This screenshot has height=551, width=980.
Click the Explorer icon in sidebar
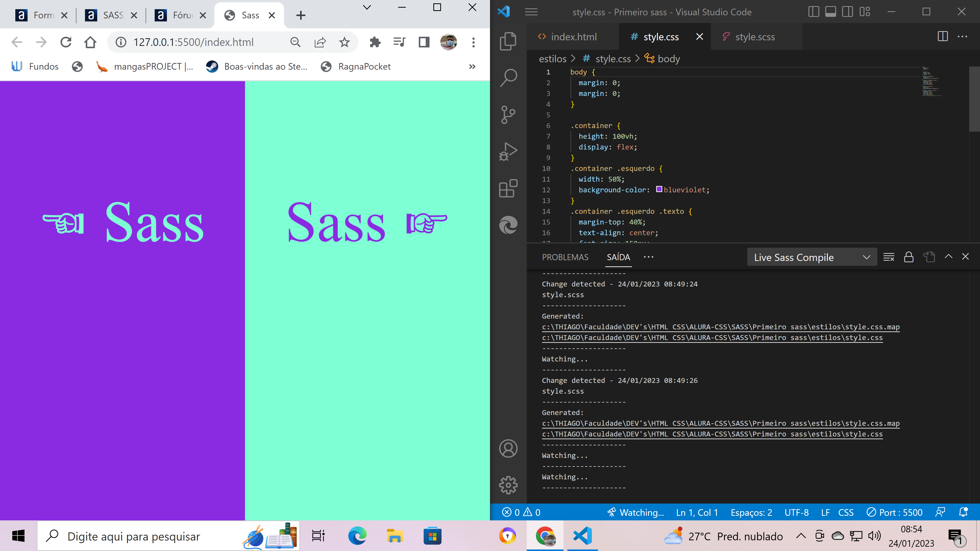(x=508, y=40)
